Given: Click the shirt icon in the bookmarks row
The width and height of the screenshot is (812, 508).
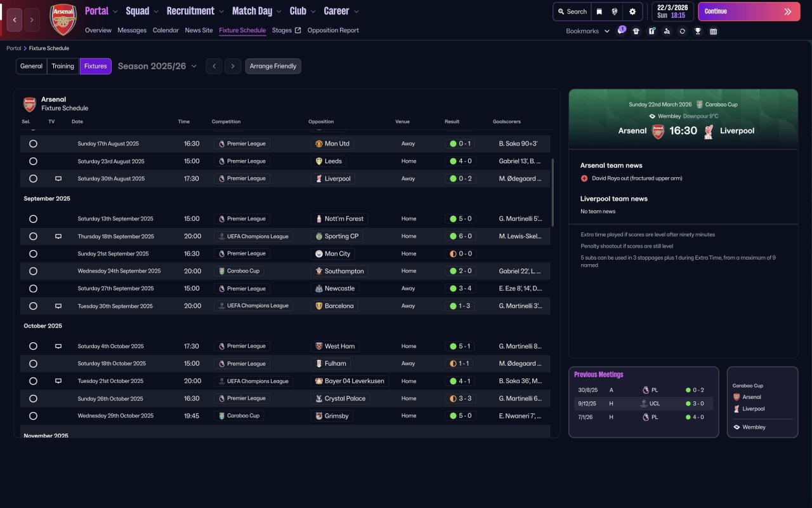Looking at the screenshot, I should (x=636, y=31).
